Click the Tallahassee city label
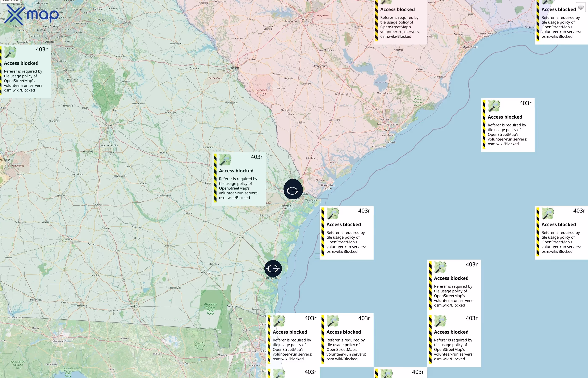588x378 pixels. pos(58,341)
